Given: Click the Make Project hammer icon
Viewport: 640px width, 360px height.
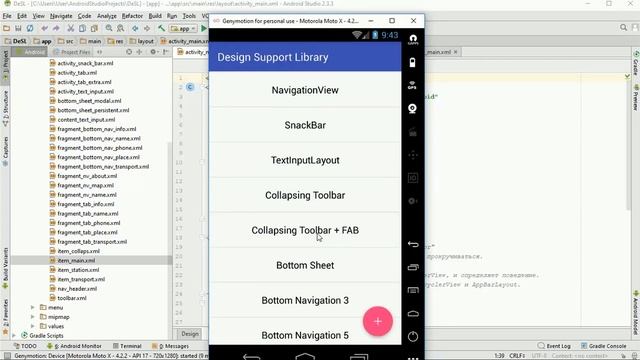Looking at the screenshot, I should pyautogui.click(x=162, y=29).
